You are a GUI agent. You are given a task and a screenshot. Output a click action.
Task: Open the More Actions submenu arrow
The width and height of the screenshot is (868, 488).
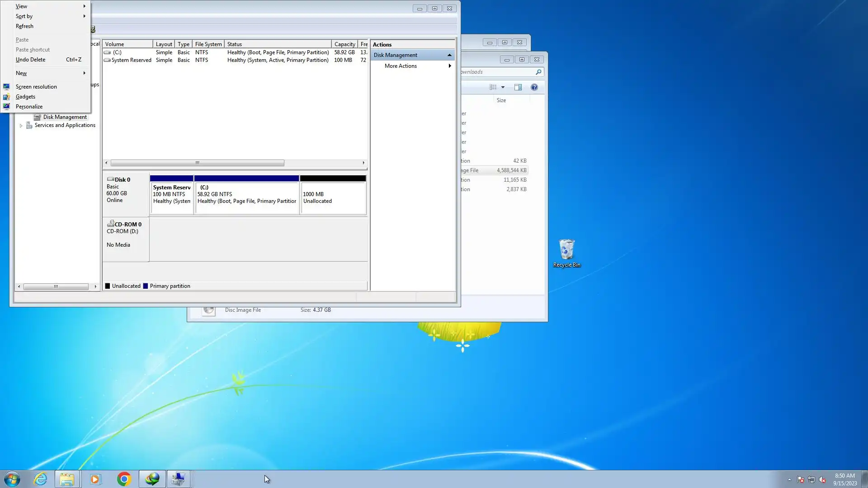tap(450, 66)
